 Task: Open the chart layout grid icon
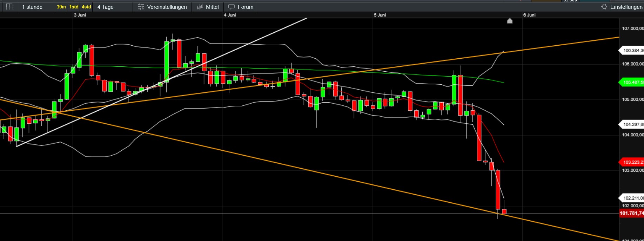click(10, 7)
